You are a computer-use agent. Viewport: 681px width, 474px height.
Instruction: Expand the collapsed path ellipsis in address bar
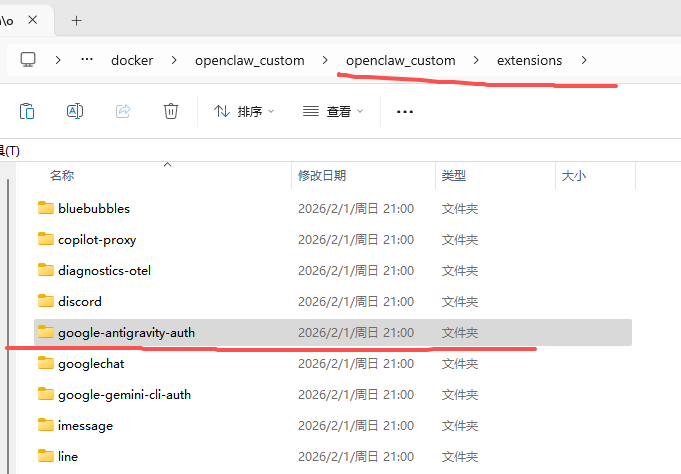click(x=87, y=59)
